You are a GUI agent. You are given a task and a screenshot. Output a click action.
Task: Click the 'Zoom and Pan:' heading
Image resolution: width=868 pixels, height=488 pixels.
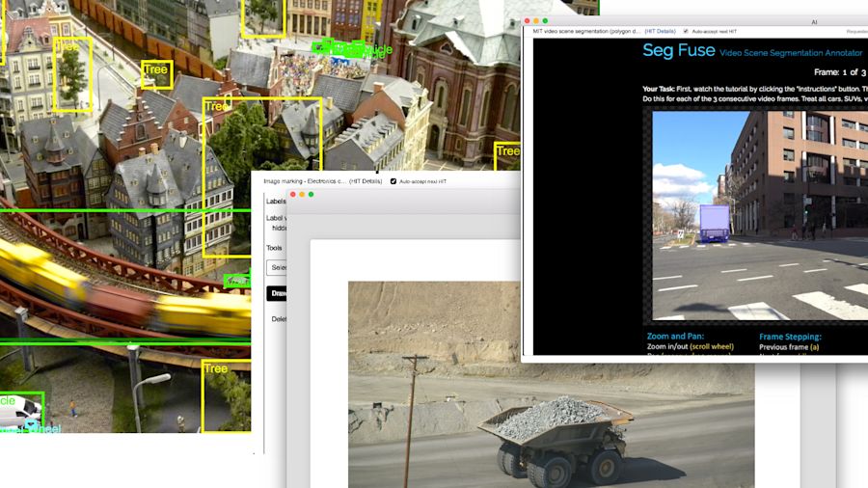(x=675, y=336)
